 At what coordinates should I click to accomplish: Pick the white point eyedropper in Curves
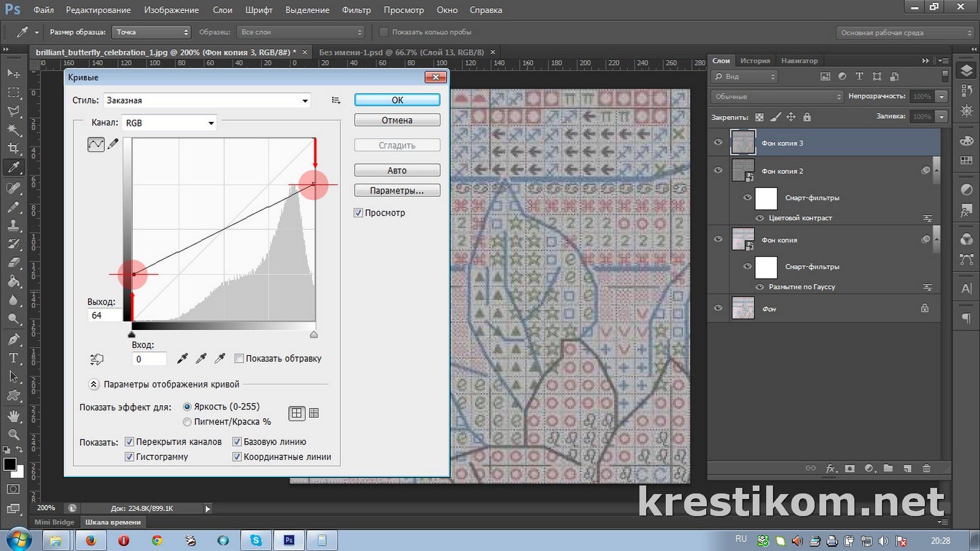(x=220, y=359)
